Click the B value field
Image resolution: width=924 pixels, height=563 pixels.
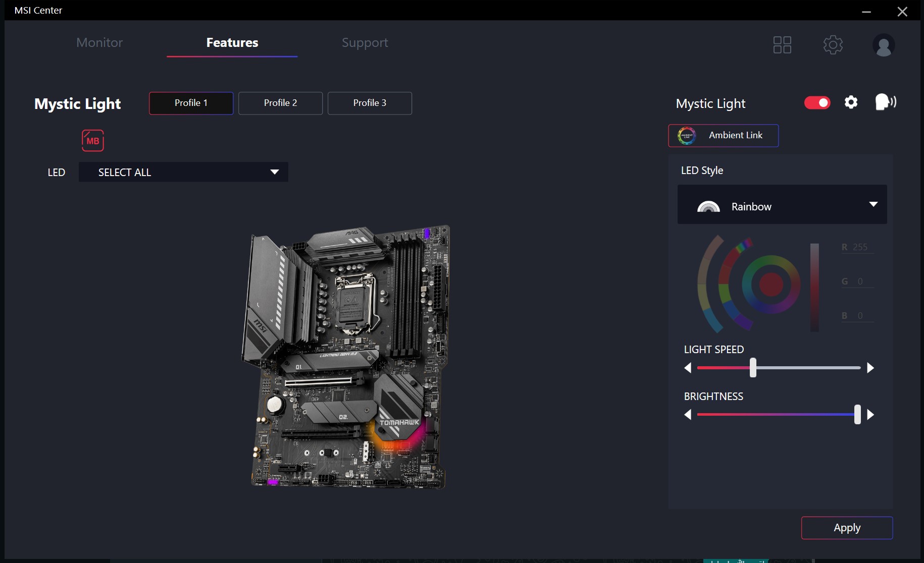pyautogui.click(x=857, y=316)
